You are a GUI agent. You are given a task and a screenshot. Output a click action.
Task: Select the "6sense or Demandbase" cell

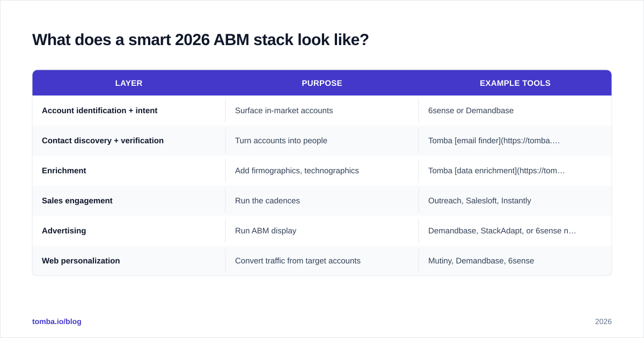click(515, 111)
